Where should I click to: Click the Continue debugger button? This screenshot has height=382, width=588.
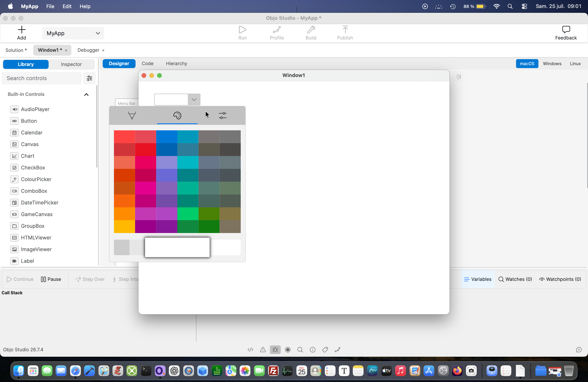tap(20, 279)
